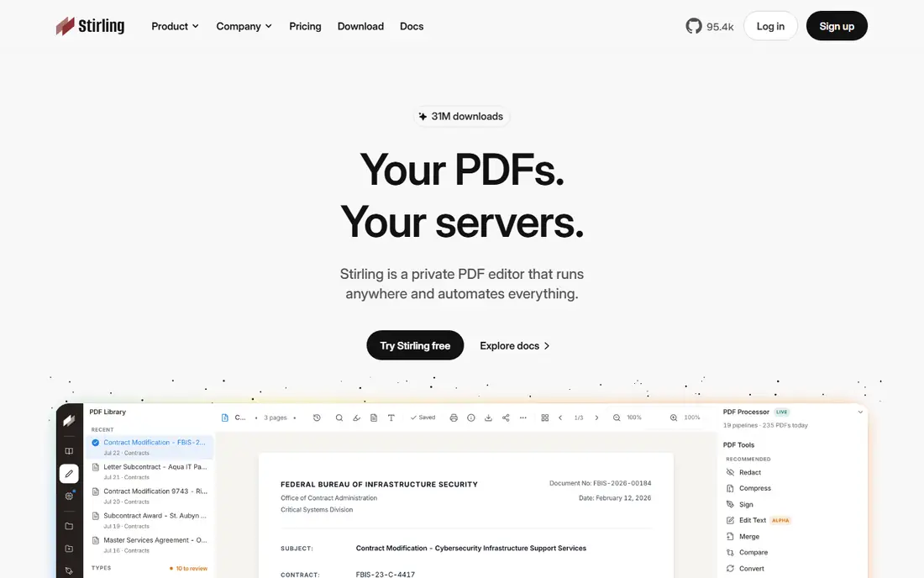Screen dimensions: 924x578
Task: Open the automation gear icon in the sidebar
Action: [x=69, y=497]
